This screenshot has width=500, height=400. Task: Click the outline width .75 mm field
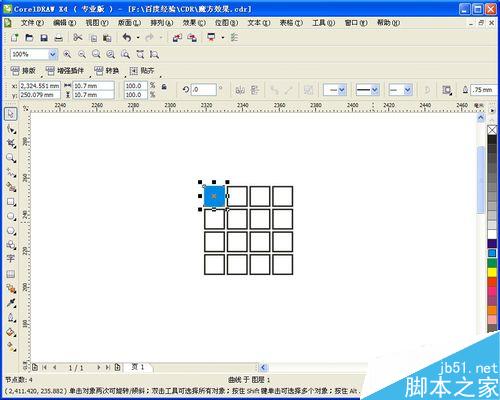484,90
